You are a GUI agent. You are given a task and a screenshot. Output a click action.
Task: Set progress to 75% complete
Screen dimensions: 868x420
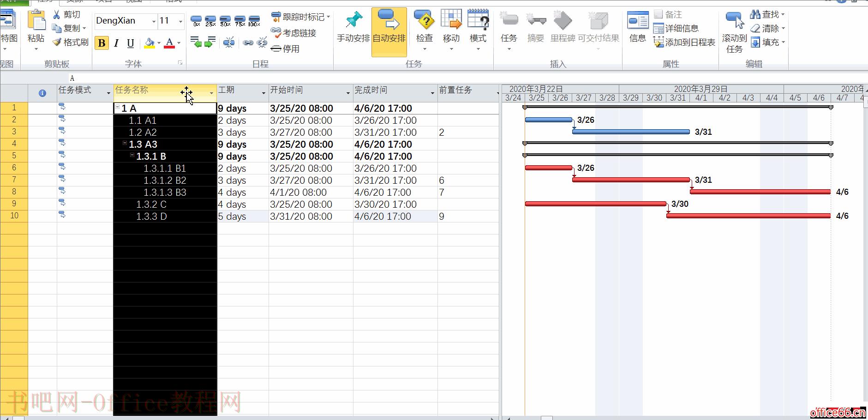[240, 21]
